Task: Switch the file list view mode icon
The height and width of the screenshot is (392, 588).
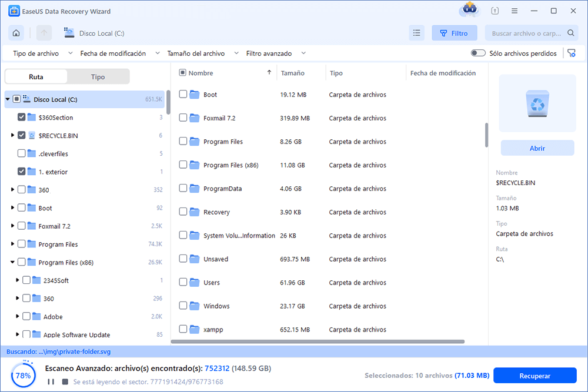Action: point(417,33)
